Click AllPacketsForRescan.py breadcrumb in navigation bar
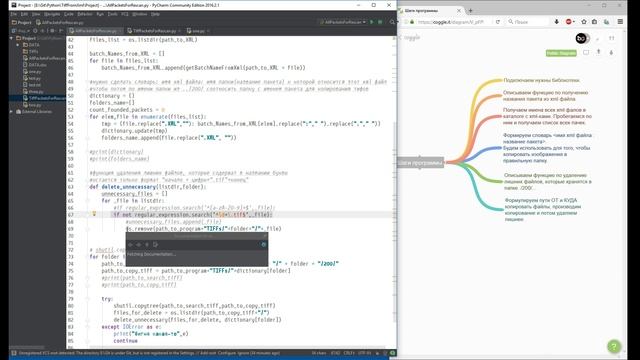The width and height of the screenshot is (640, 360). pos(60,22)
